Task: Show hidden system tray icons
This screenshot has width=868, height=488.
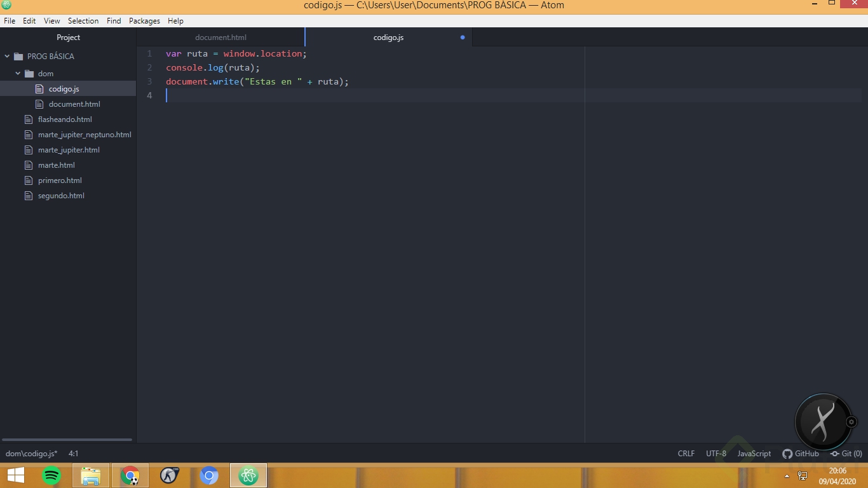Action: (787, 476)
